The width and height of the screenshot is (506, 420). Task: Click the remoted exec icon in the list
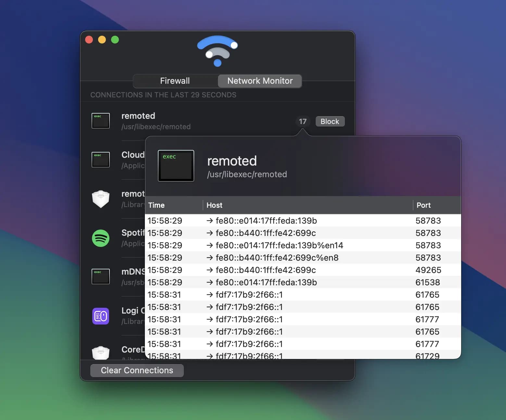point(101,121)
